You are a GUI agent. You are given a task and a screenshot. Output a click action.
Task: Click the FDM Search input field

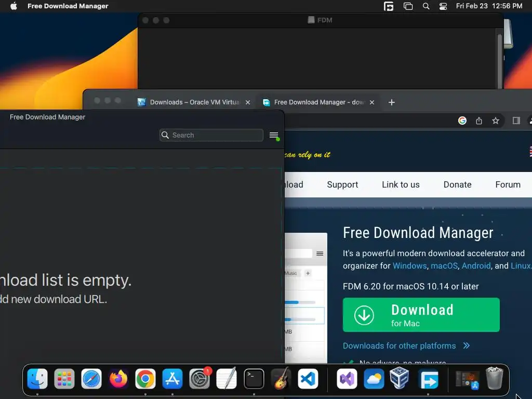211,135
